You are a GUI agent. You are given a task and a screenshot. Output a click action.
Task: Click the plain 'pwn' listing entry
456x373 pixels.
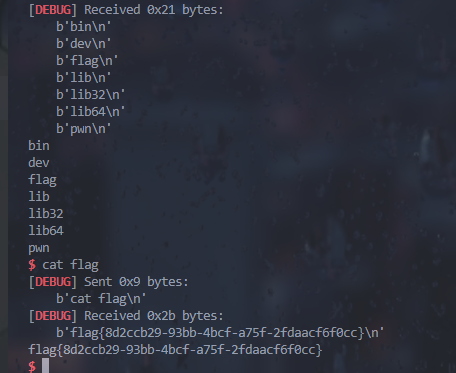point(39,248)
